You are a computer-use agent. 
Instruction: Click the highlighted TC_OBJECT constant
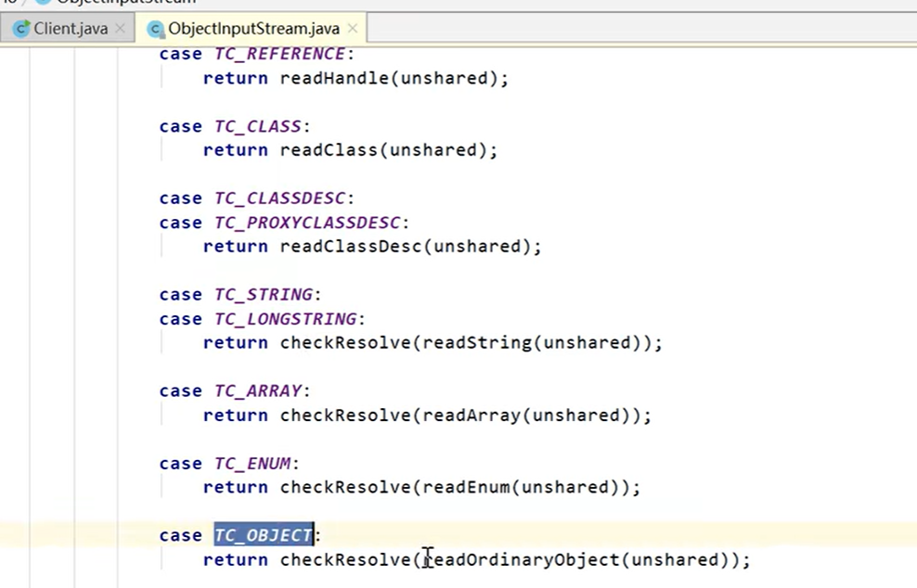tap(264, 535)
